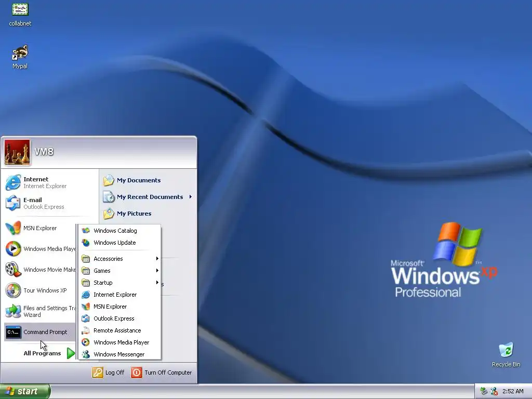Click Turn Off Computer button

(162, 373)
